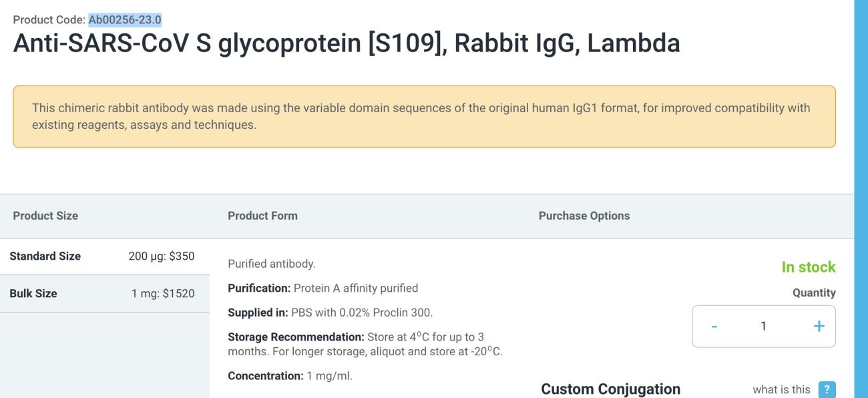Screen dimensions: 868x398
Task: Click the Concentration 1 mg/ml line
Action: (290, 376)
